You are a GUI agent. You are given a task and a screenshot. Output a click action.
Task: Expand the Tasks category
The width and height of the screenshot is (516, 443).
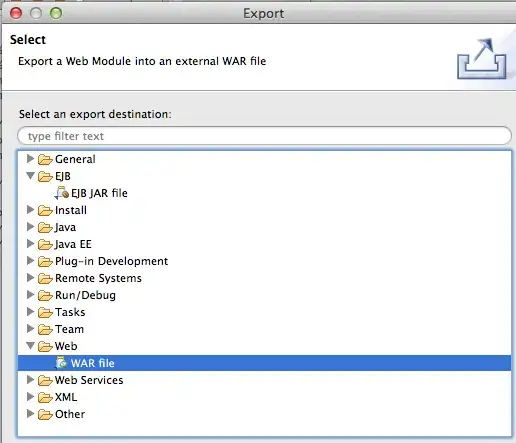click(30, 312)
